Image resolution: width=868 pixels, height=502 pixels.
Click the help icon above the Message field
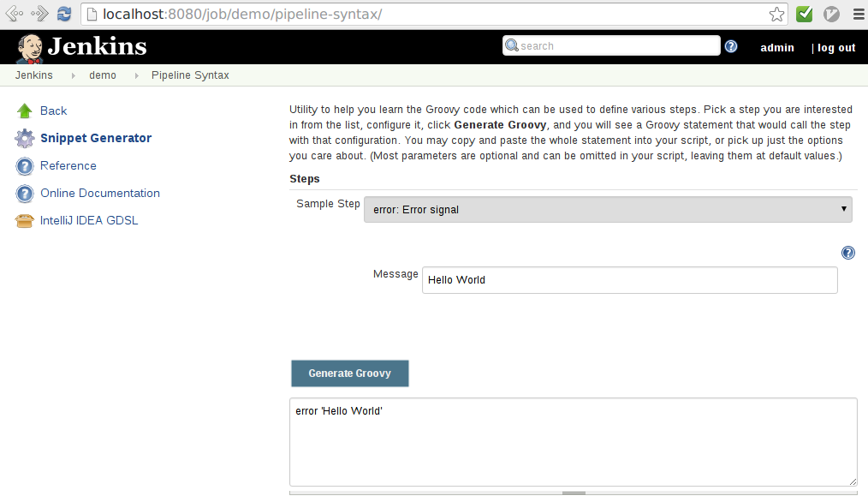848,253
